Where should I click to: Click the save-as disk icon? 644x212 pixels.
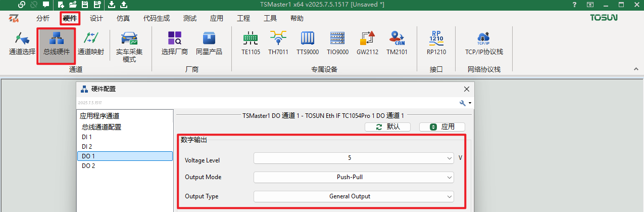point(97,5)
